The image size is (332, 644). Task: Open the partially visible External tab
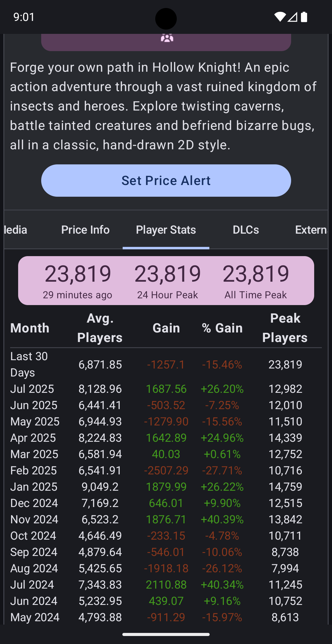(311, 230)
